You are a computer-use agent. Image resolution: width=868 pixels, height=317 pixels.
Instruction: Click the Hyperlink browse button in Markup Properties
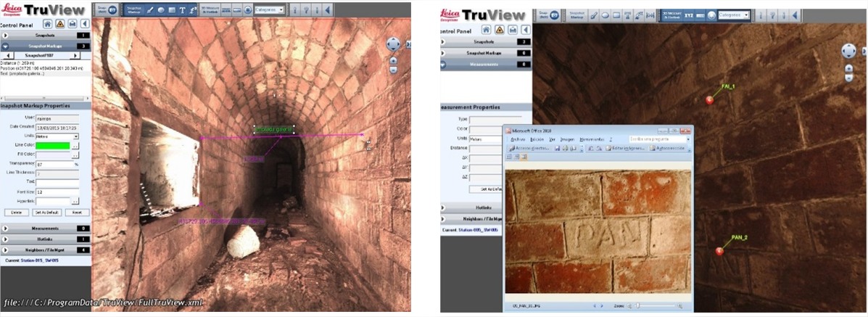pos(75,201)
